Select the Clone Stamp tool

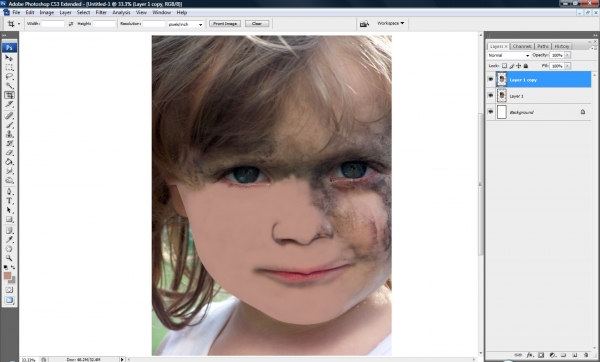pyautogui.click(x=9, y=134)
